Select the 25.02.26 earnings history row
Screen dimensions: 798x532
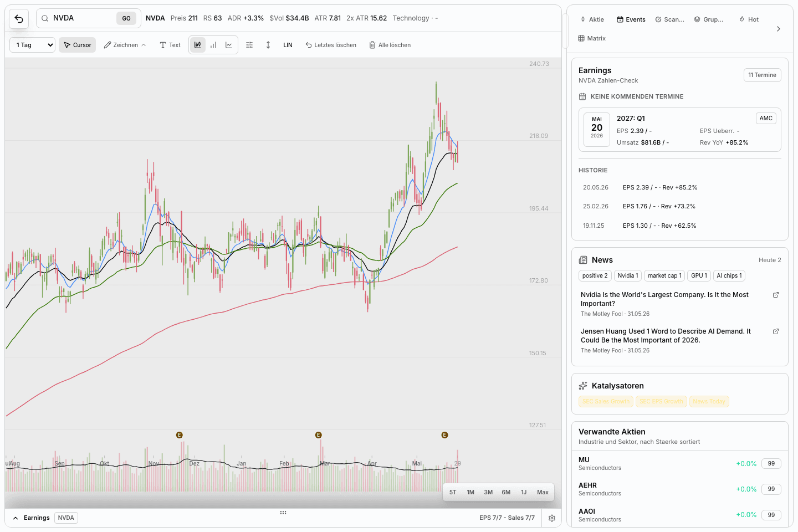[680, 206]
